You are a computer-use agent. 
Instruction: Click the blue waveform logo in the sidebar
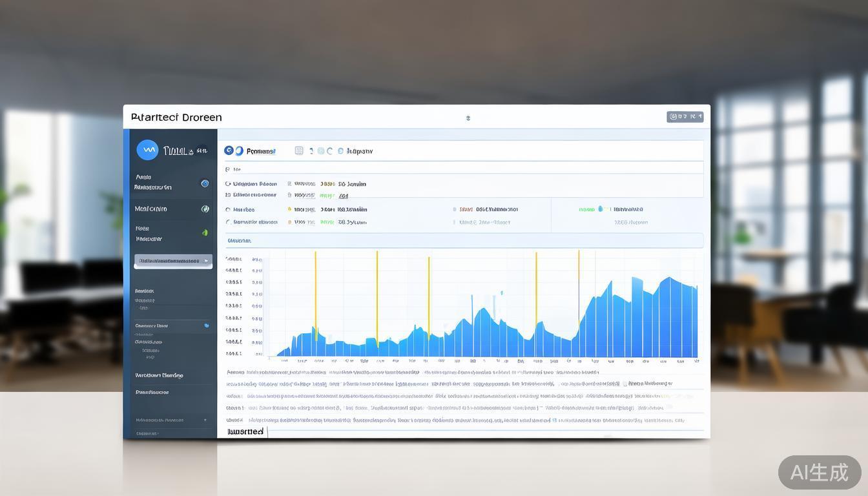pos(147,150)
